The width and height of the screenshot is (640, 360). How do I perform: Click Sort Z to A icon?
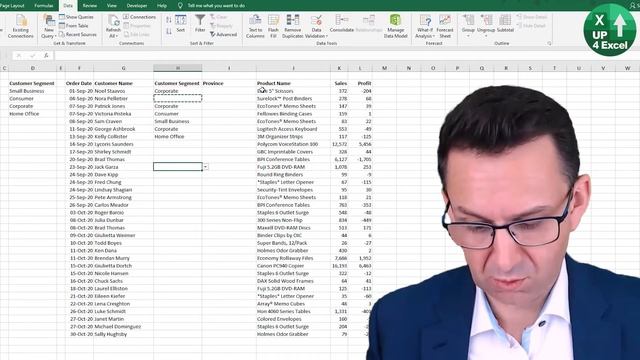click(x=169, y=31)
